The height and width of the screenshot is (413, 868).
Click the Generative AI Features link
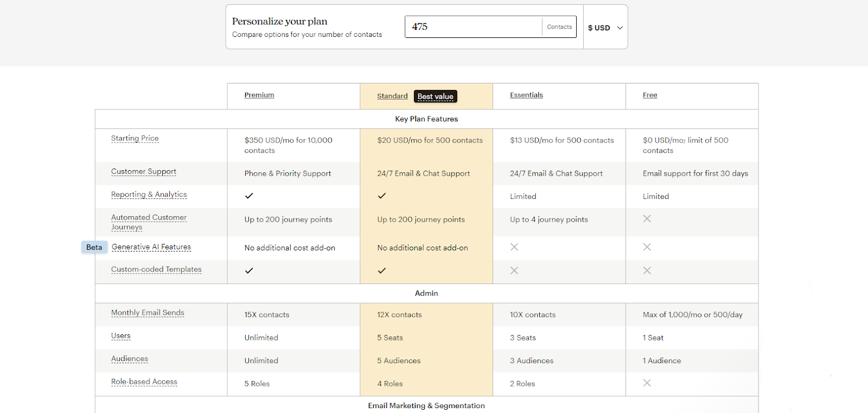(151, 247)
